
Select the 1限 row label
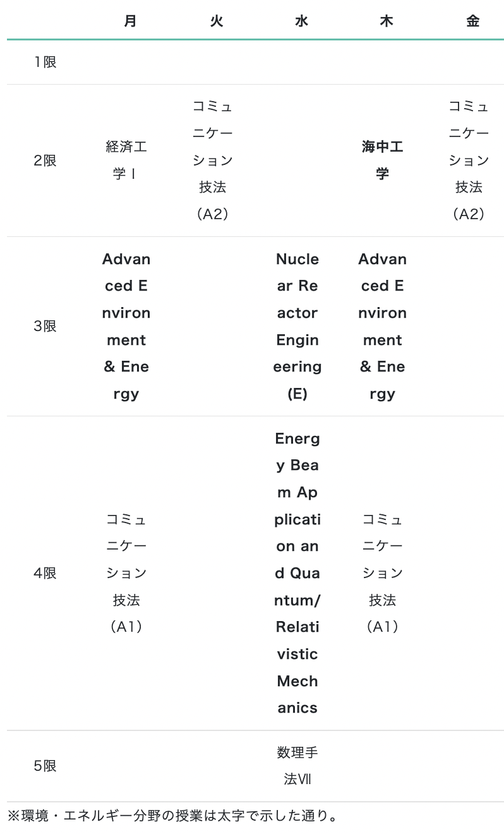45,62
